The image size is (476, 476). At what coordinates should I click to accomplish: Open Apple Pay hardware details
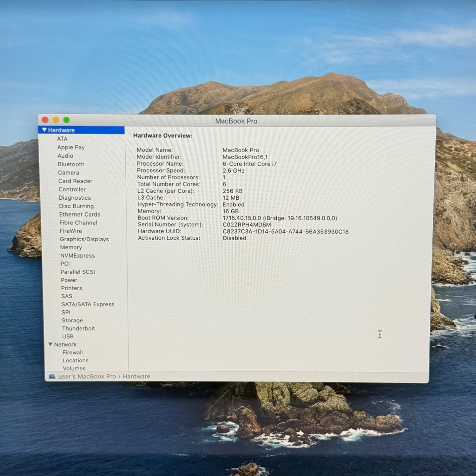pyautogui.click(x=71, y=147)
